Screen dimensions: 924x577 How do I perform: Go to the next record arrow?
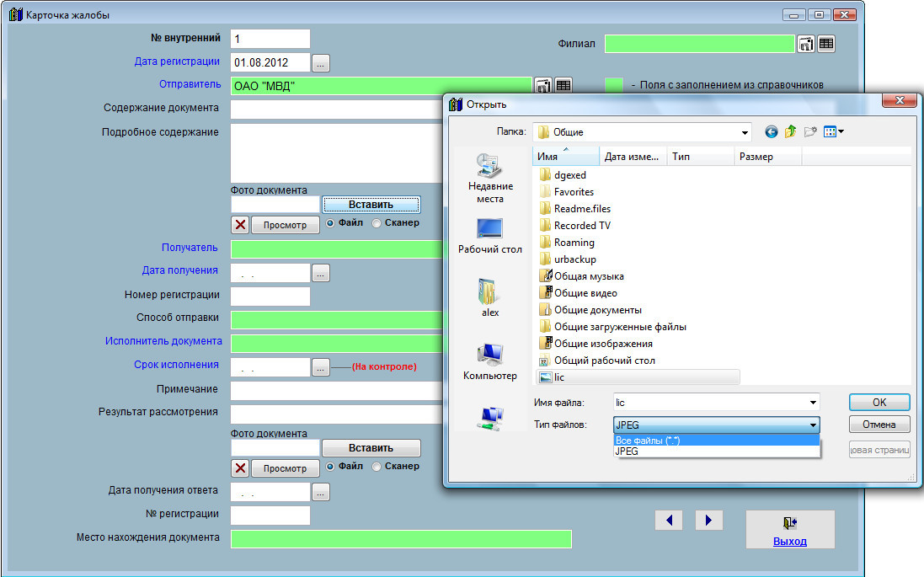click(x=709, y=521)
